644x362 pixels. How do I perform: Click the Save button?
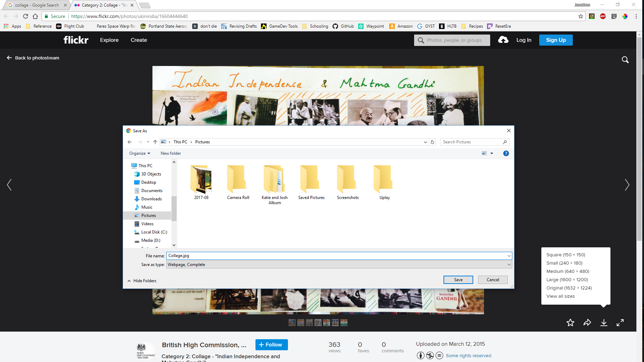458,279
